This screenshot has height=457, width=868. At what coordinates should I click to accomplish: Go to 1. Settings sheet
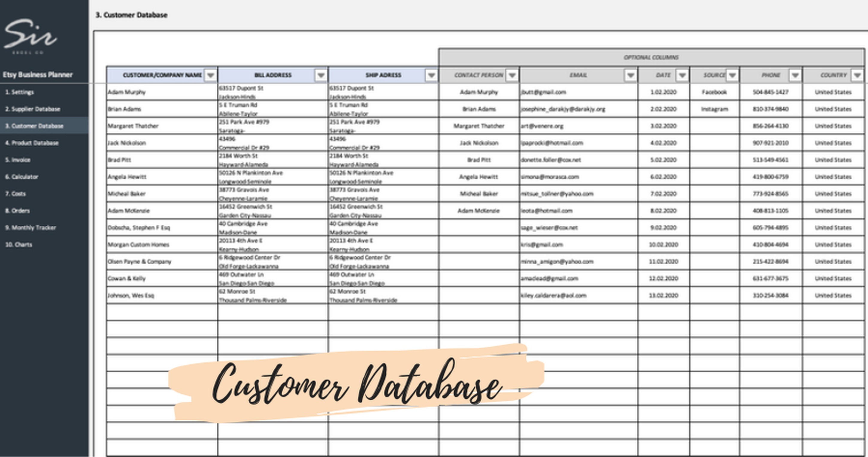click(x=19, y=92)
